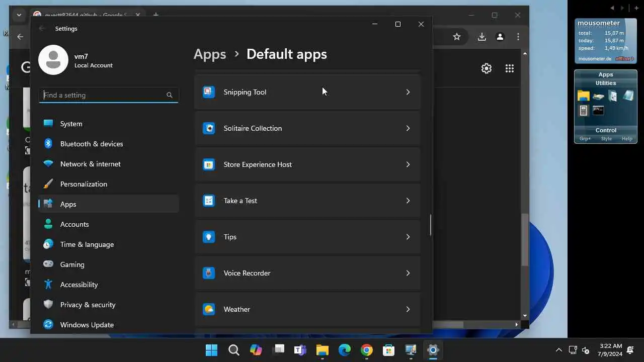Screen dimensions: 644x362
Task: Open Google settings gear in Chrome page
Action: pos(487,68)
